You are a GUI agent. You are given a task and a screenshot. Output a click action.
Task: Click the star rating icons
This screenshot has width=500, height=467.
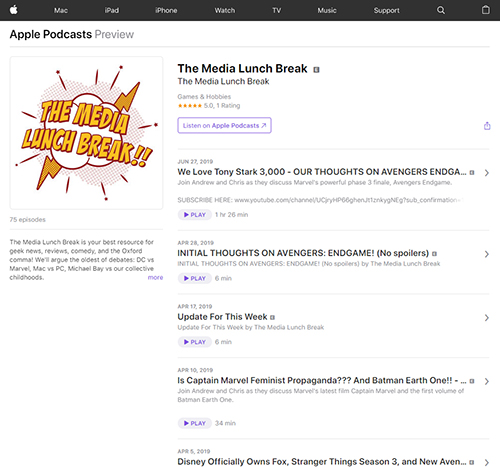tap(190, 106)
